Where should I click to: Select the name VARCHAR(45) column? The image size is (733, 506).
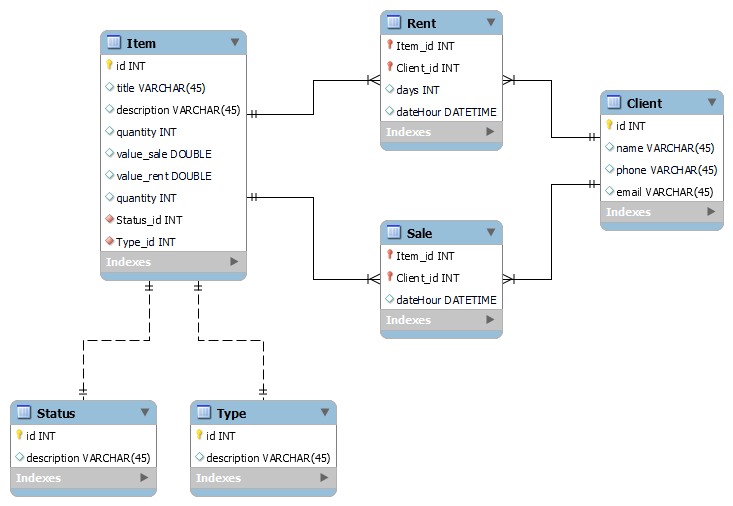662,148
